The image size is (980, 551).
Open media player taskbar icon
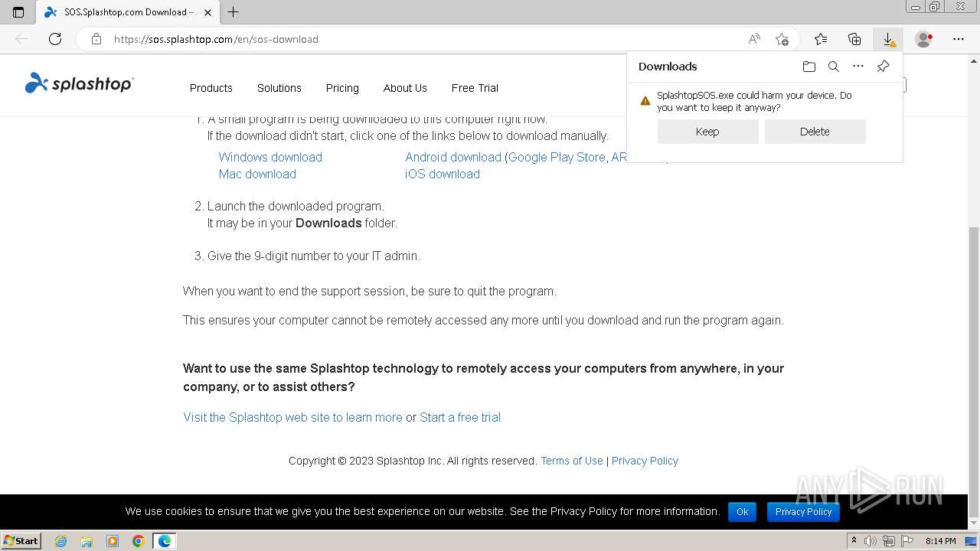point(113,541)
